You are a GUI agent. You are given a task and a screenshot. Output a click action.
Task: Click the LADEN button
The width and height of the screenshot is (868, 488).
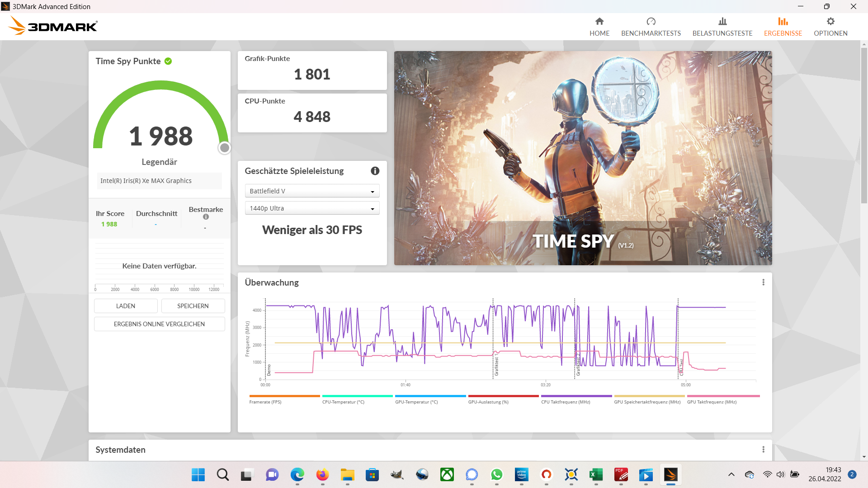126,306
